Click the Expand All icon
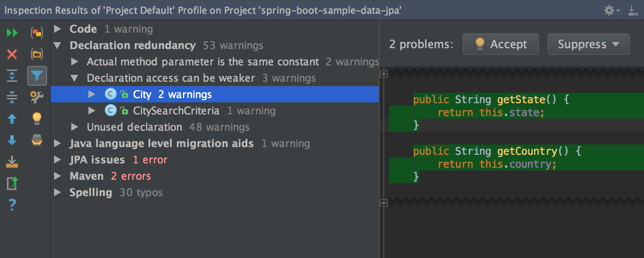 pyautogui.click(x=12, y=76)
